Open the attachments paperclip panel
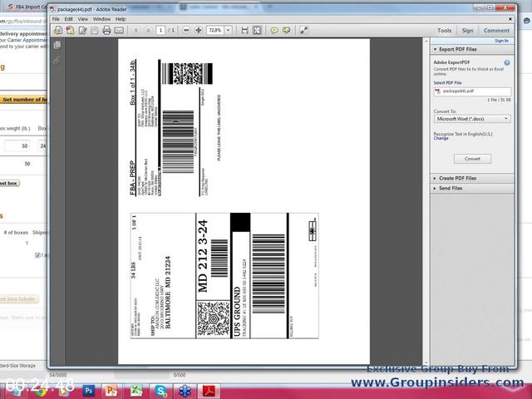The height and width of the screenshot is (399, 532). 57,61
